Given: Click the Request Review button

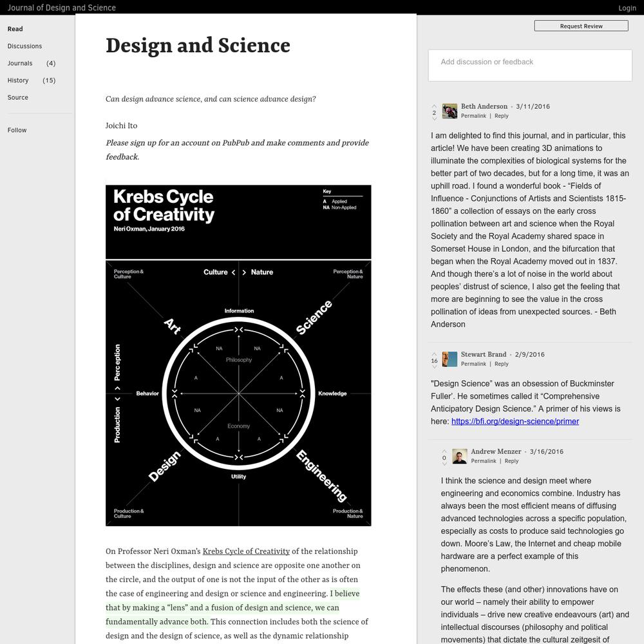Looking at the screenshot, I should pos(581,26).
